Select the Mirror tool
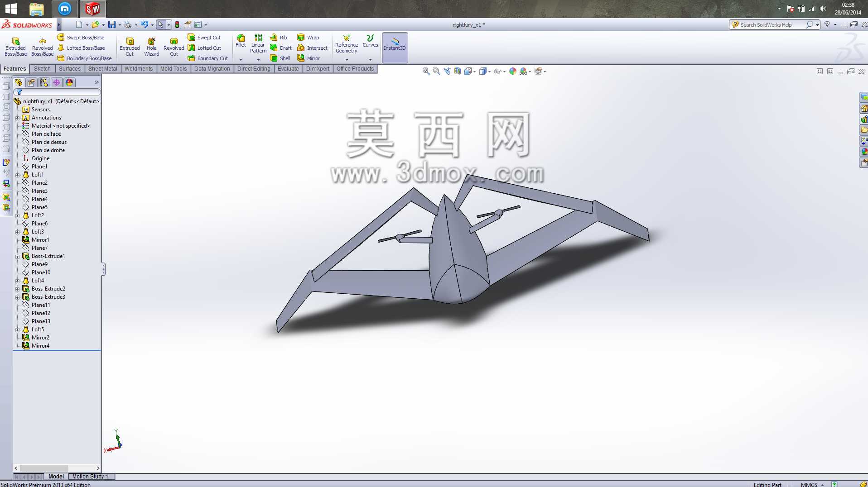This screenshot has width=868, height=487. coord(309,58)
